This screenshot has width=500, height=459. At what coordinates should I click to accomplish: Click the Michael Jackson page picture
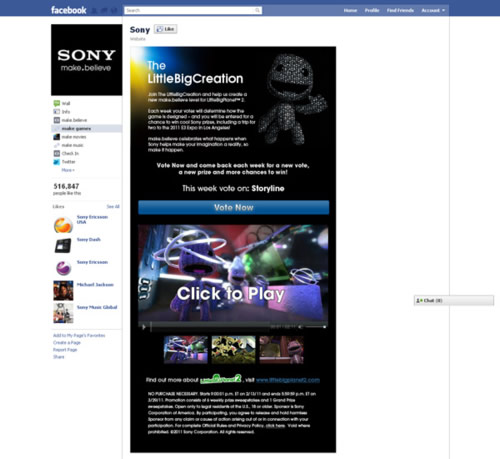click(63, 290)
